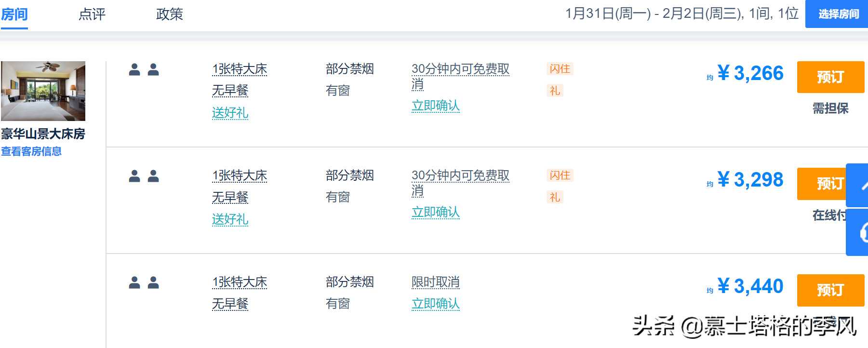Open the 政策 policy tab
Viewport: 868px width, 348px height.
point(170,14)
